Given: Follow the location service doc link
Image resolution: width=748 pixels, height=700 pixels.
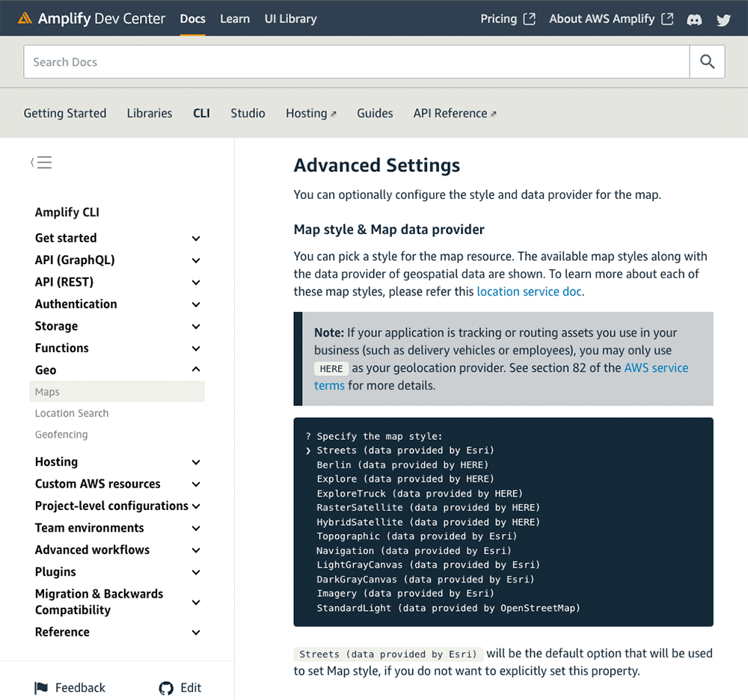Looking at the screenshot, I should [529, 292].
